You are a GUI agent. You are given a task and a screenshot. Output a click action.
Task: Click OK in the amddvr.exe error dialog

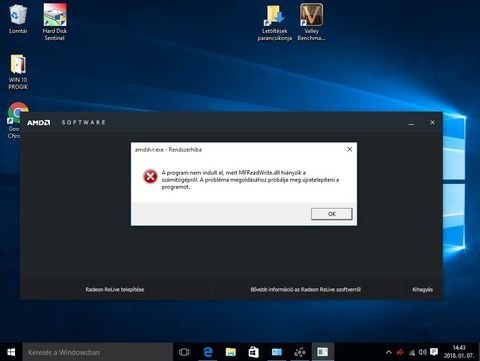(331, 214)
